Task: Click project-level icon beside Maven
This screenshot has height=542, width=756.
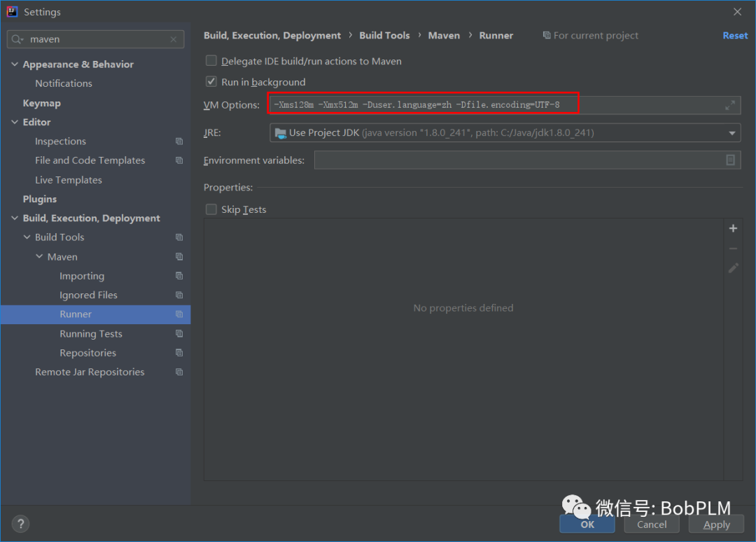Action: tap(179, 256)
